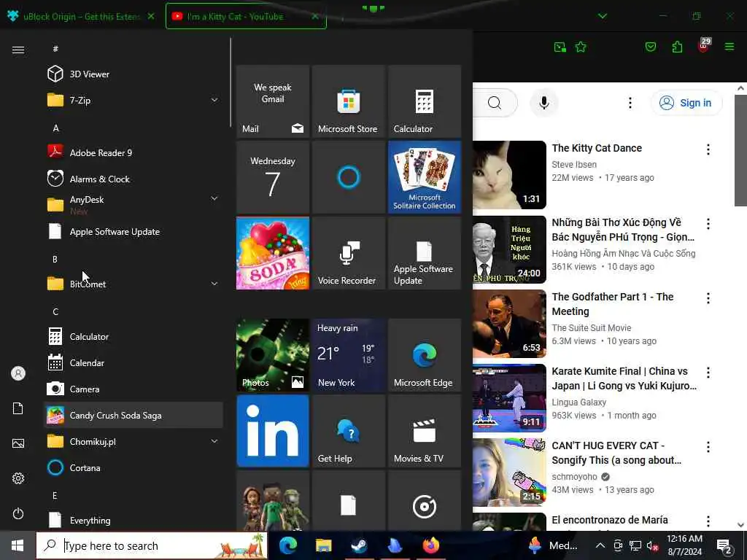Viewport: 747px width, 560px height.
Task: Open options for Godfather Part 1 video
Action: (x=708, y=298)
